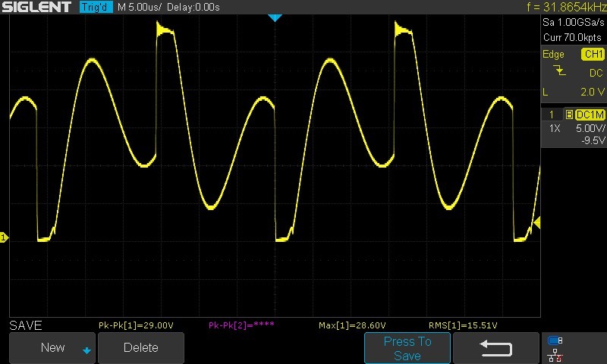This screenshot has width=607, height=364.
Task: Open the New save type dropdown
Action: 52,348
